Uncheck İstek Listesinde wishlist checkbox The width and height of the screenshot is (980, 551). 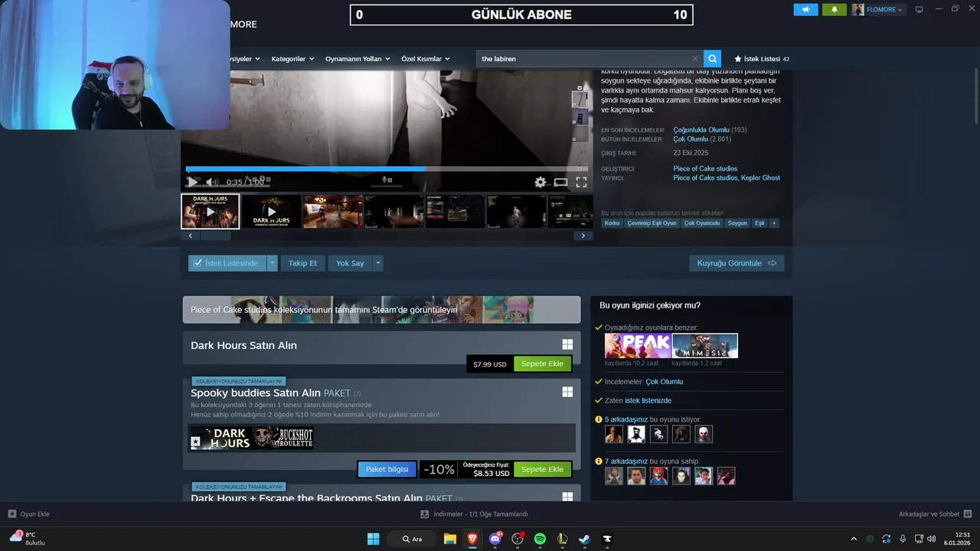198,263
